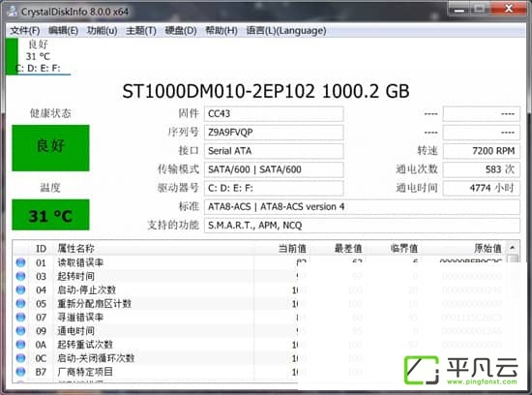Select the 通电时间 attribute row in SMART list
The image size is (532, 395).
259,330
